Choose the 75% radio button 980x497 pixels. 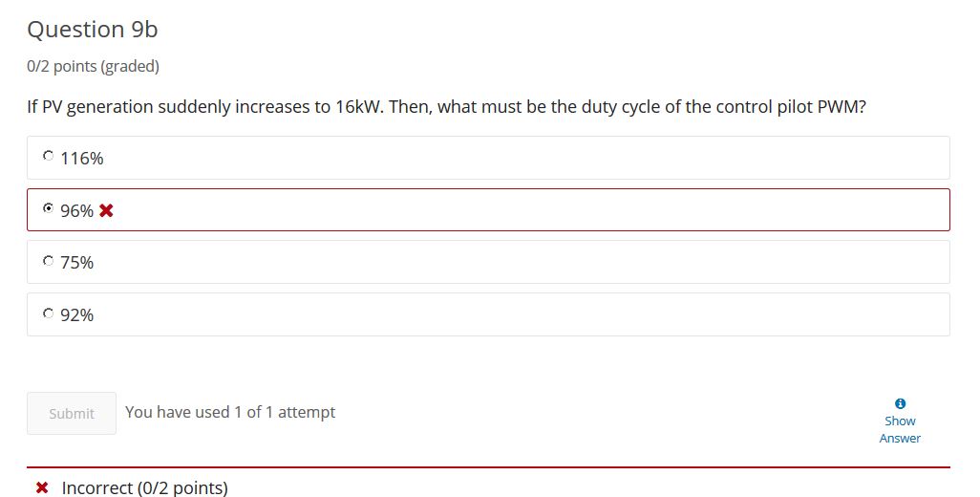(48, 260)
